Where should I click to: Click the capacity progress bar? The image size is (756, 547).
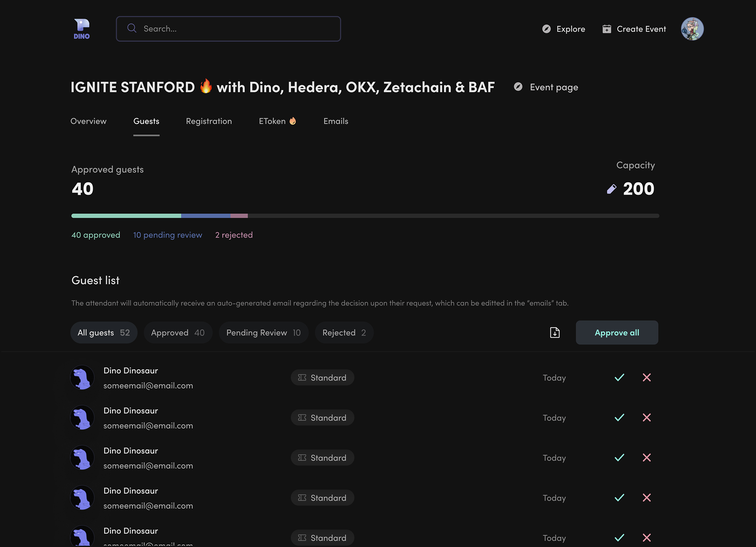click(365, 216)
